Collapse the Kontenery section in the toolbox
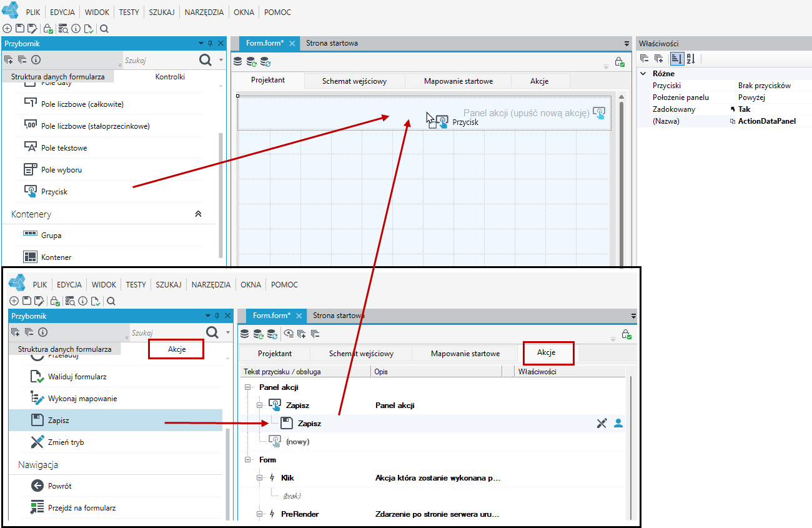 (198, 214)
